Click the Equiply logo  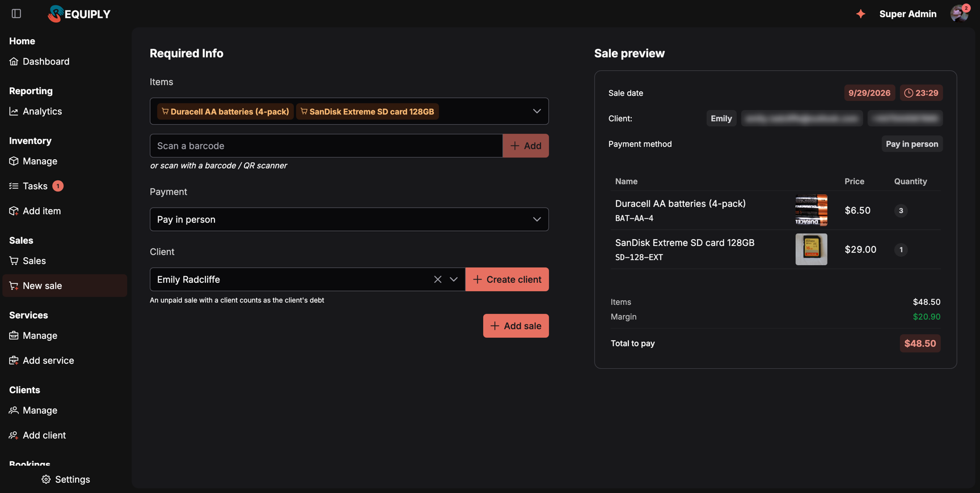pyautogui.click(x=79, y=14)
